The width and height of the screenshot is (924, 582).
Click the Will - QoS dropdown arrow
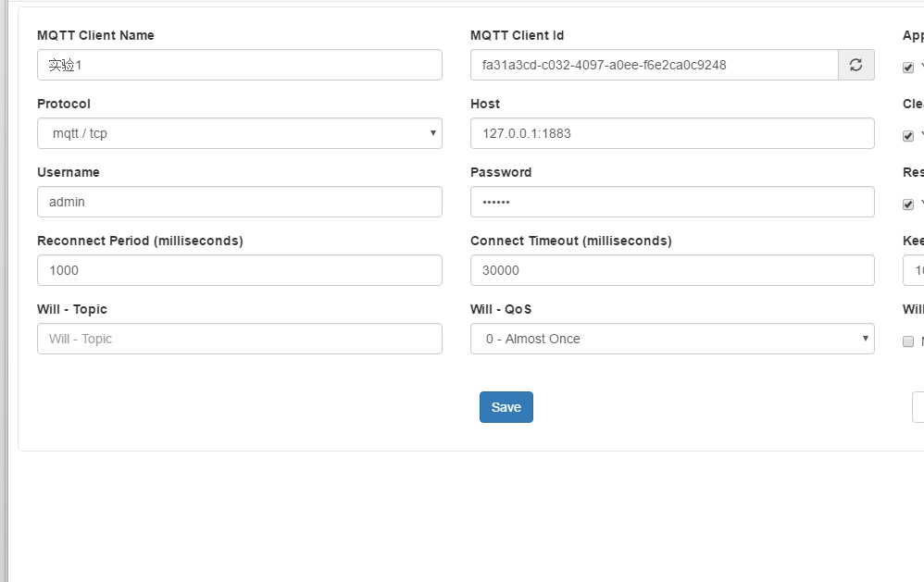(x=865, y=339)
